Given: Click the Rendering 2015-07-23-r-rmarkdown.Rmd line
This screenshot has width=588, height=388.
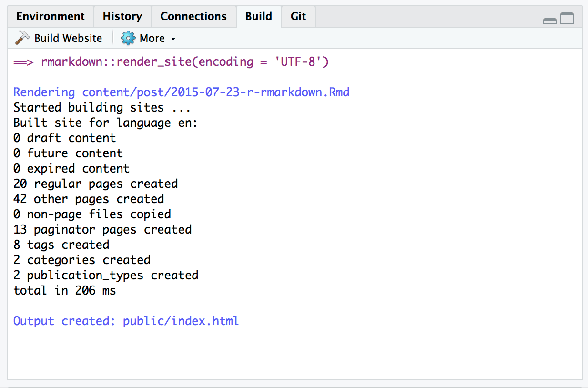Looking at the screenshot, I should (181, 92).
